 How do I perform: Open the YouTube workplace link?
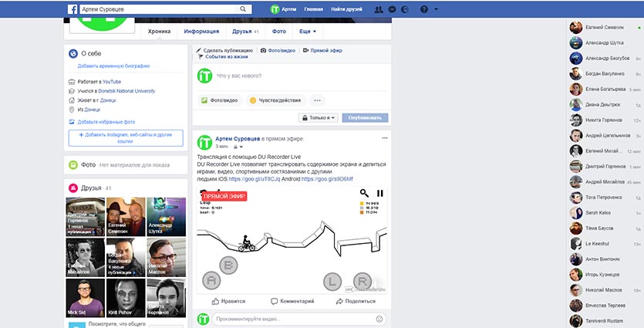coord(112,82)
